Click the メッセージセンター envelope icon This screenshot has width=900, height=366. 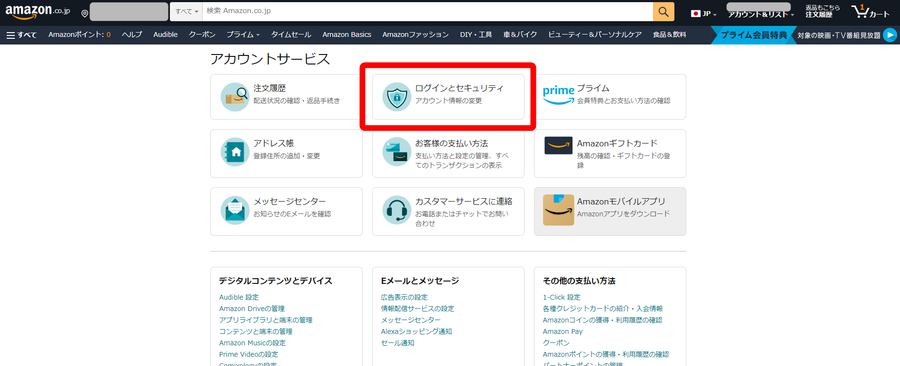[235, 210]
